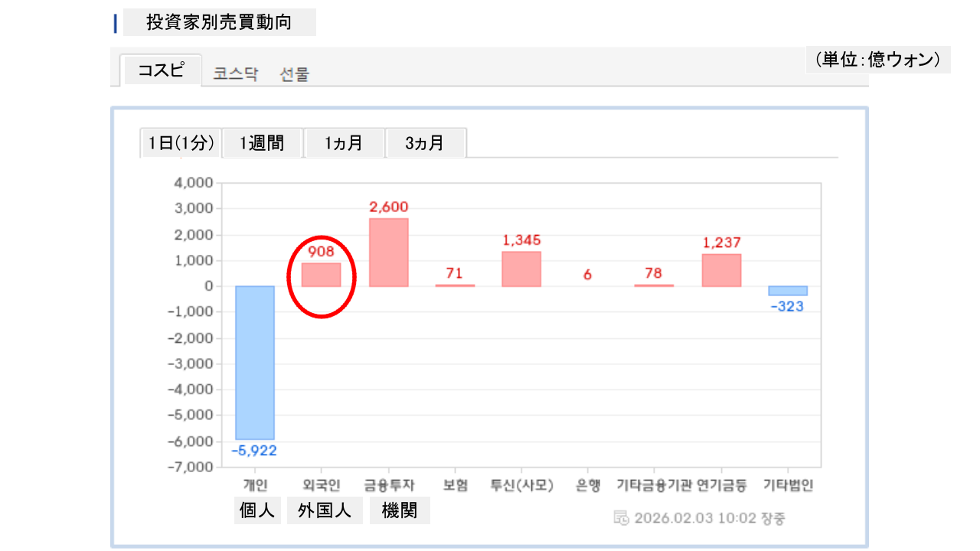Click the blue 기타법인 bar at -323
Image resolution: width=980 pixels, height=551 pixels.
(788, 291)
